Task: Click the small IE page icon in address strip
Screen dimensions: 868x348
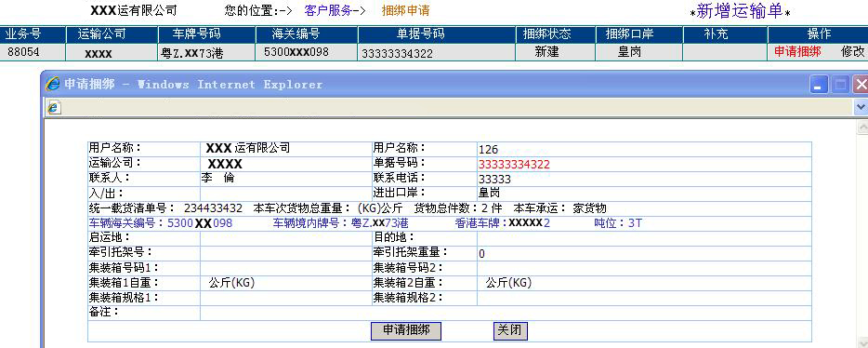Action: pos(53,108)
